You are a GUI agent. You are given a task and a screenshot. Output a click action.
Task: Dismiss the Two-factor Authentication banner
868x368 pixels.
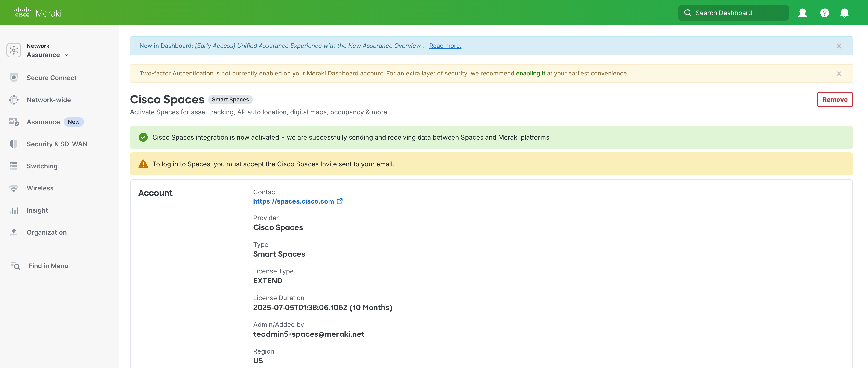point(839,73)
